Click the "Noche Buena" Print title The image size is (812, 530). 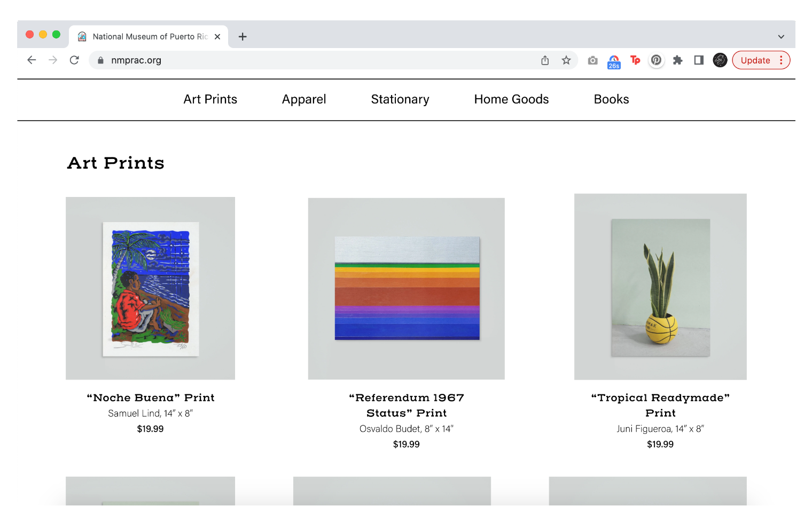150,398
